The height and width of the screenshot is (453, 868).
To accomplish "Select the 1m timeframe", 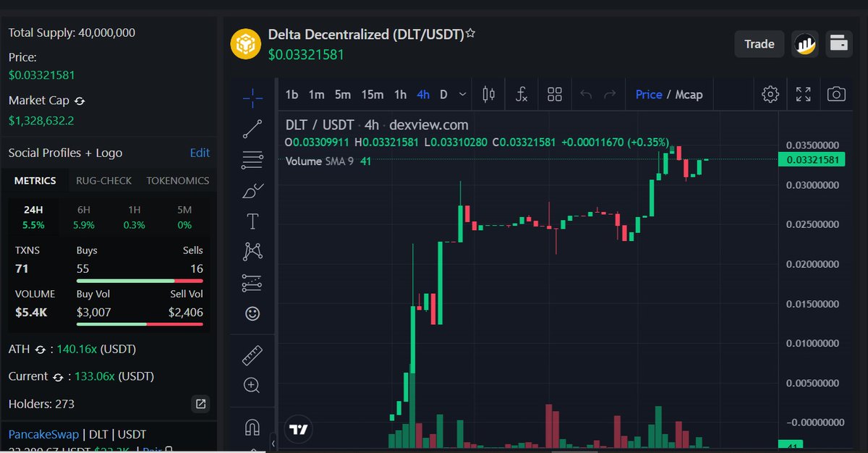I will pyautogui.click(x=316, y=94).
